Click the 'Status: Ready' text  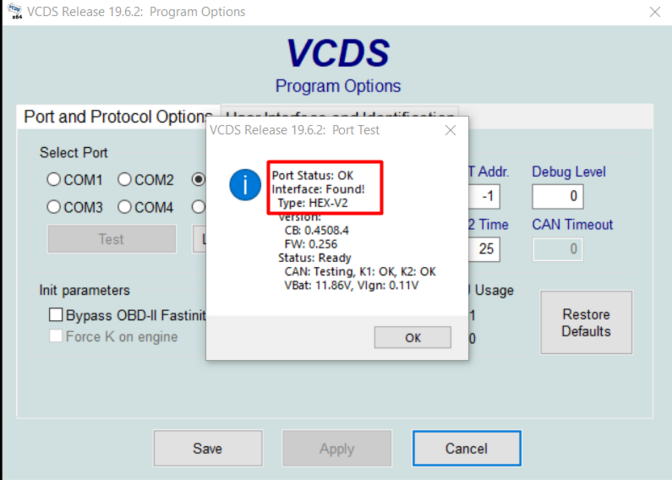tap(315, 258)
